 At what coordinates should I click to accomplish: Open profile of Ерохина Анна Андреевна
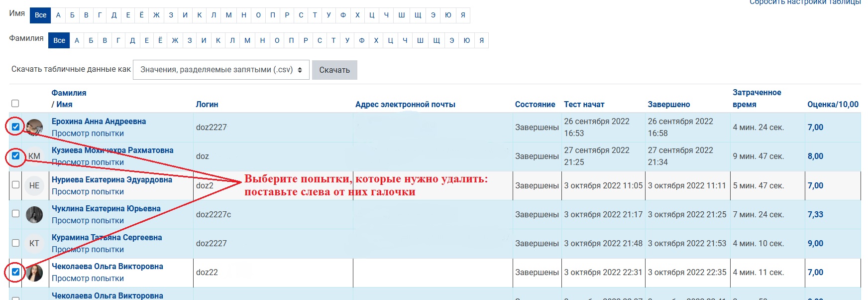click(x=99, y=121)
